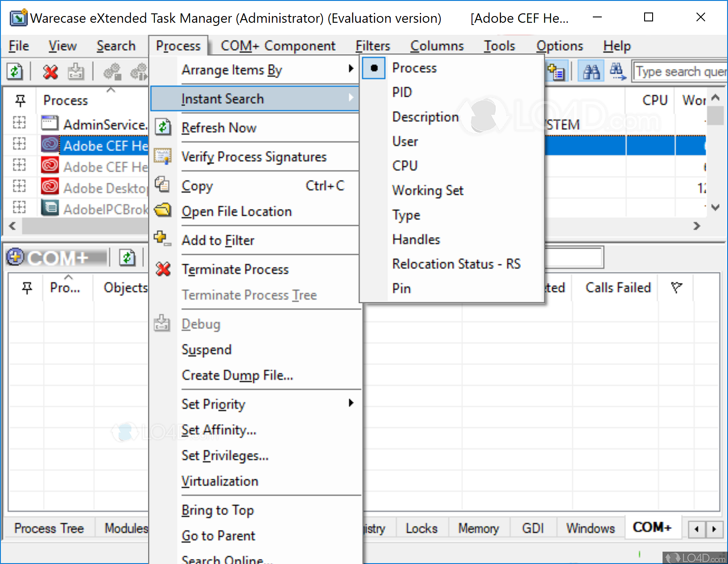Select Working Set instant search option
The image size is (728, 564).
click(x=427, y=190)
